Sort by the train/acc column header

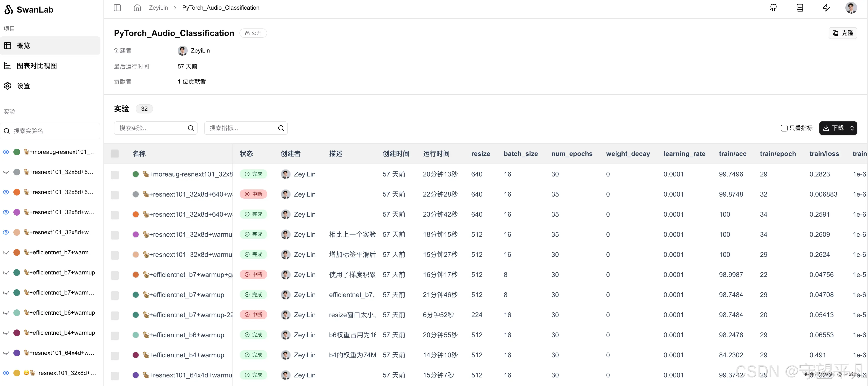[x=732, y=154]
